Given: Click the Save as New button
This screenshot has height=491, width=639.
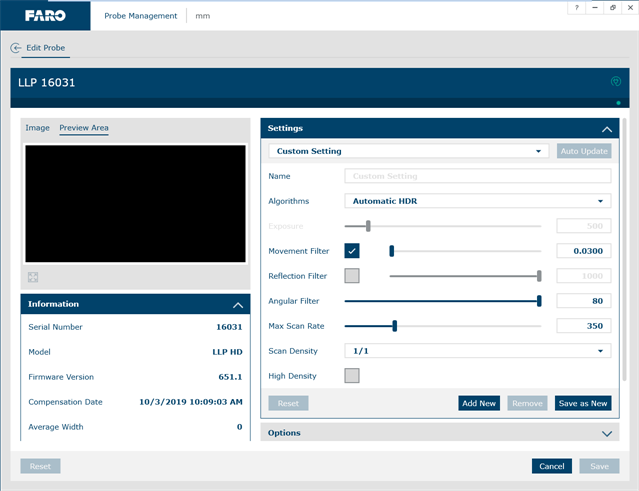Looking at the screenshot, I should pyautogui.click(x=582, y=403).
